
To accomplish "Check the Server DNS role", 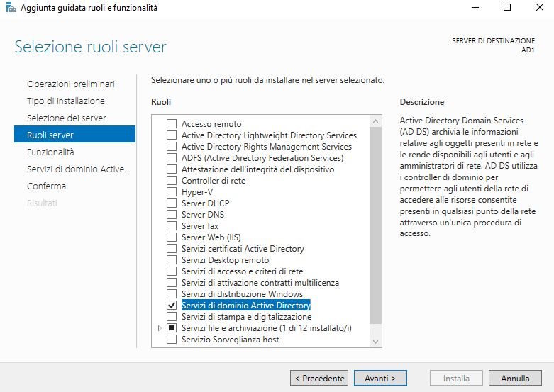I will pos(172,214).
